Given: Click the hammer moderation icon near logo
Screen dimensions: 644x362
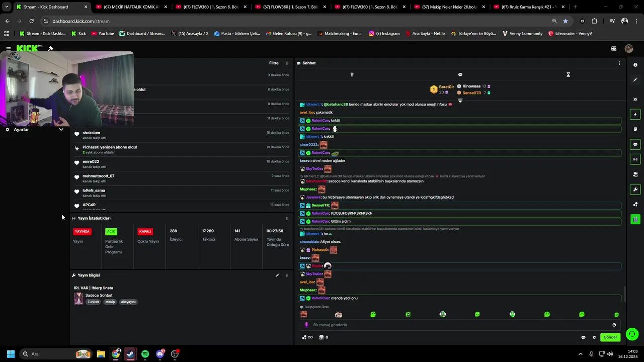Looking at the screenshot, I should coord(50,49).
